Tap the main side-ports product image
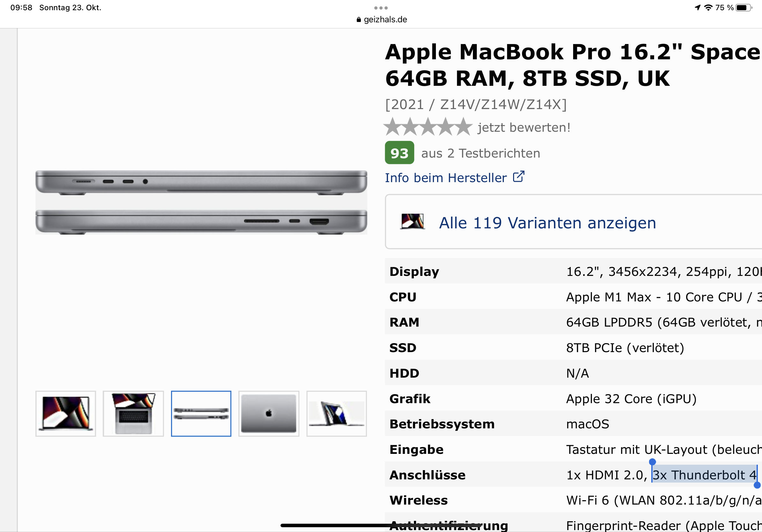 201,202
